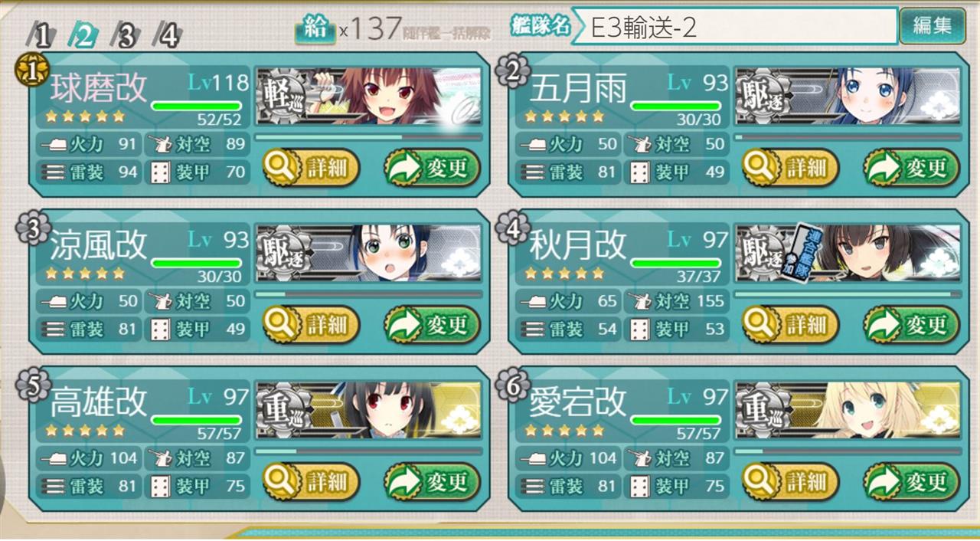
Task: Click the 駆逐 badge on 涼風改
Action: tap(283, 254)
